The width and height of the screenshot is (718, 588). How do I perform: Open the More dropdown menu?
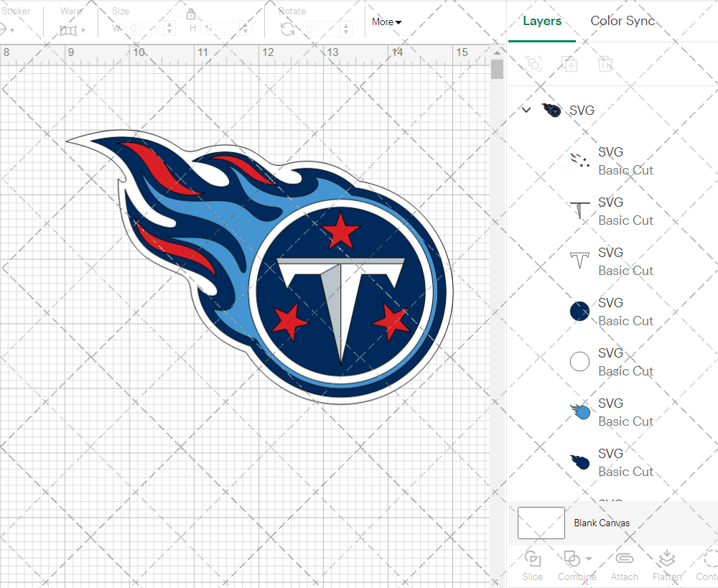[x=386, y=22]
